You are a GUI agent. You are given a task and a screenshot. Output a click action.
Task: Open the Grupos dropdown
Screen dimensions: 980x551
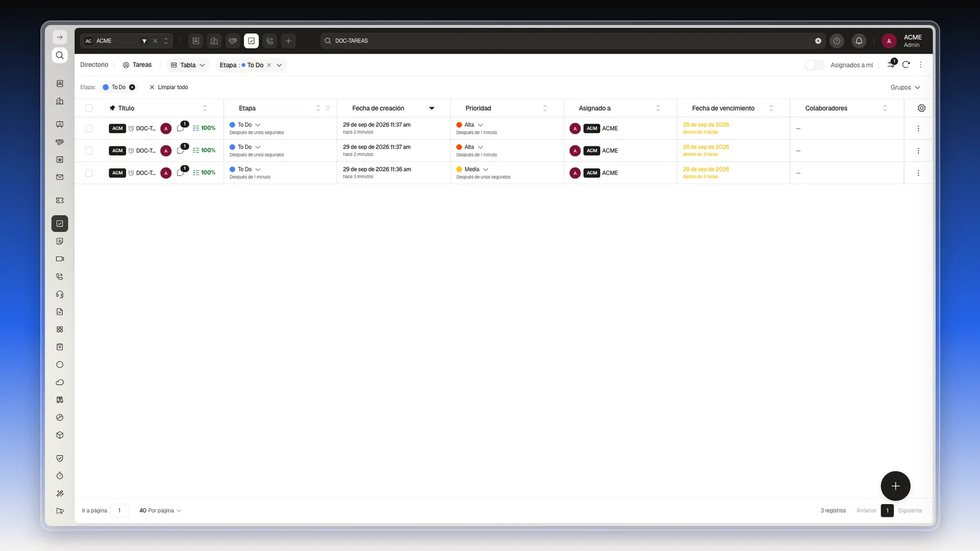905,87
